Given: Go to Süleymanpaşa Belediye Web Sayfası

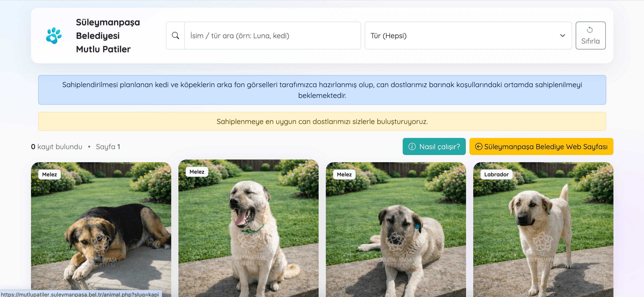Looking at the screenshot, I should pos(541,146).
